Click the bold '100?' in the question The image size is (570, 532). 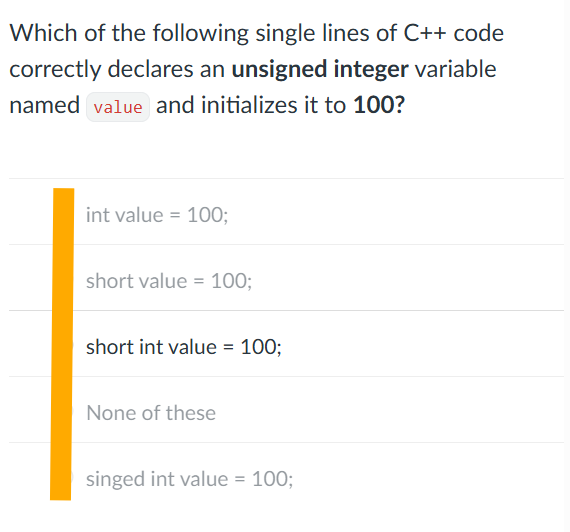pos(379,105)
